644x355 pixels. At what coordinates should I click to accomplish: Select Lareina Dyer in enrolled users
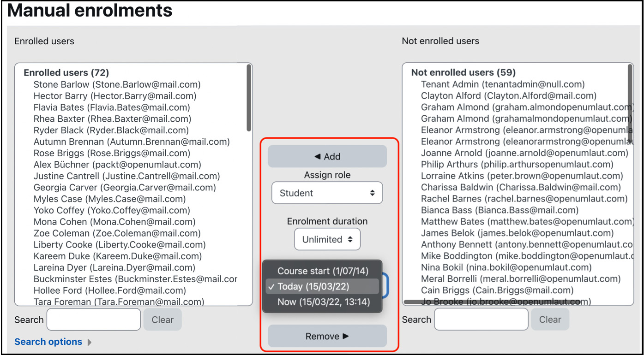(114, 267)
